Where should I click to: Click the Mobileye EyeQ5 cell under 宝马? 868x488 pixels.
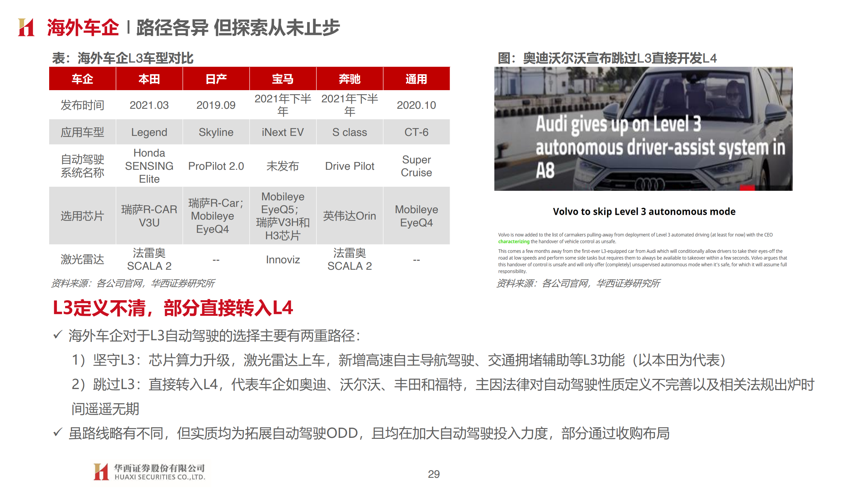point(283,216)
